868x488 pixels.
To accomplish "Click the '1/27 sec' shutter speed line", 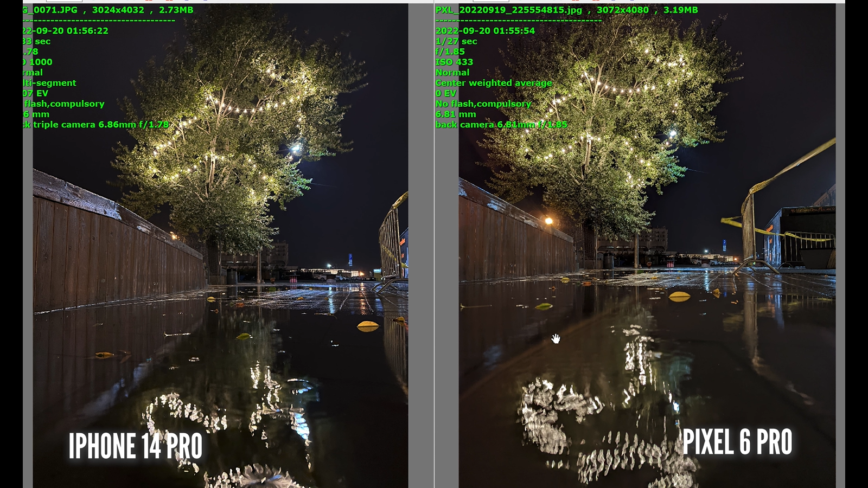I will tap(456, 41).
